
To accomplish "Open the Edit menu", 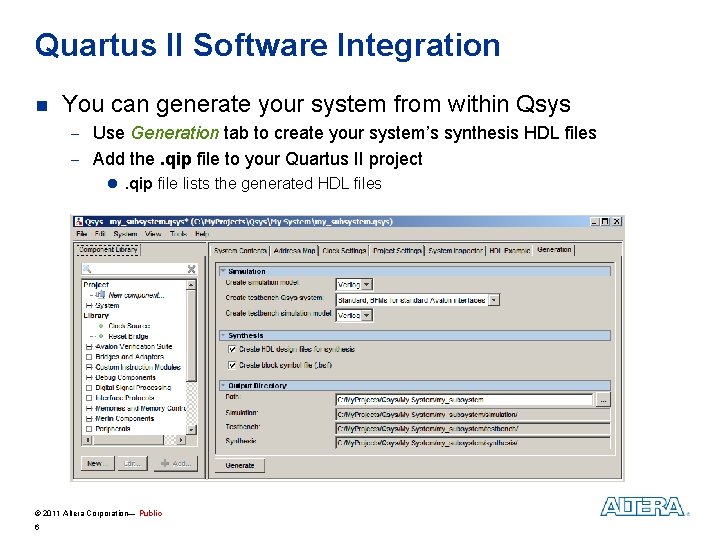I will [100, 234].
